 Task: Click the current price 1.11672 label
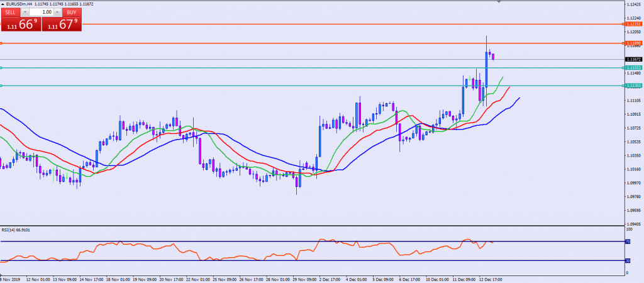(633, 59)
